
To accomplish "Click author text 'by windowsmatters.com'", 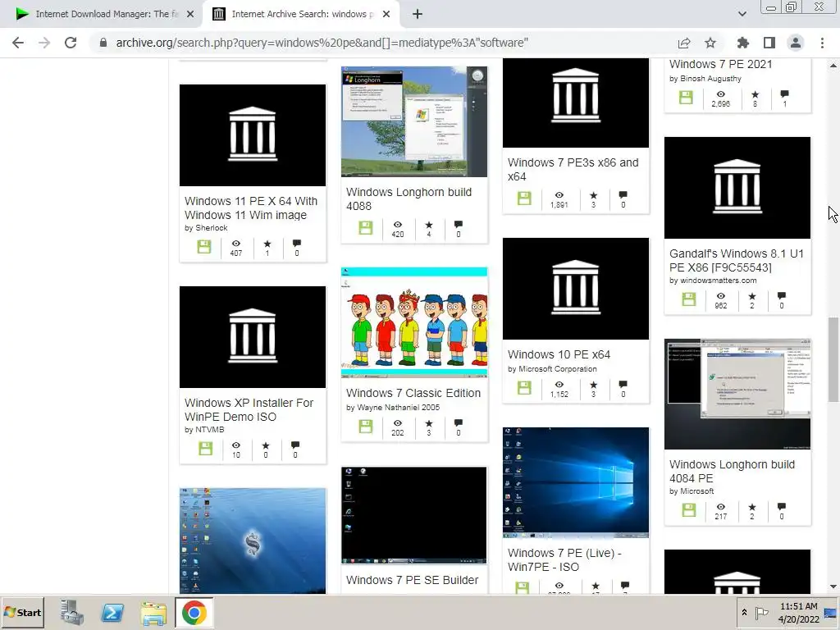I will pos(713,281).
